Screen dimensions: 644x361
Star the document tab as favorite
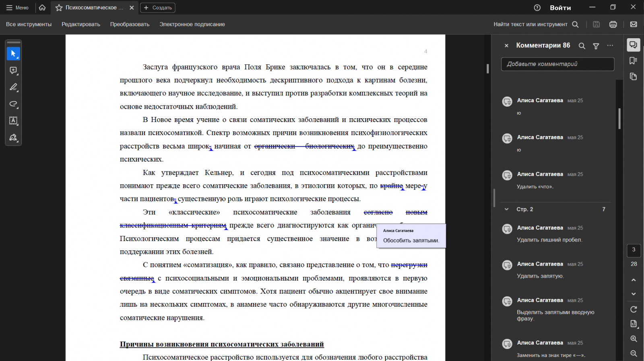59,8
